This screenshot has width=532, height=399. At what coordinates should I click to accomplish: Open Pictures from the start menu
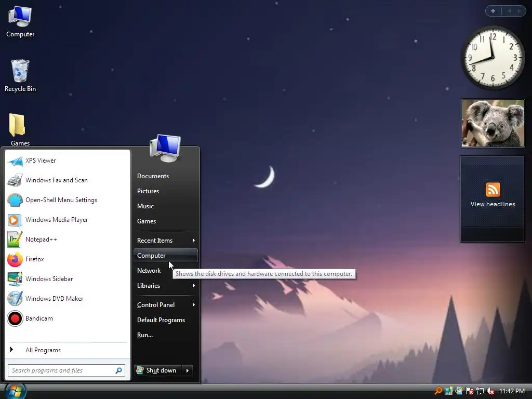pyautogui.click(x=166, y=191)
